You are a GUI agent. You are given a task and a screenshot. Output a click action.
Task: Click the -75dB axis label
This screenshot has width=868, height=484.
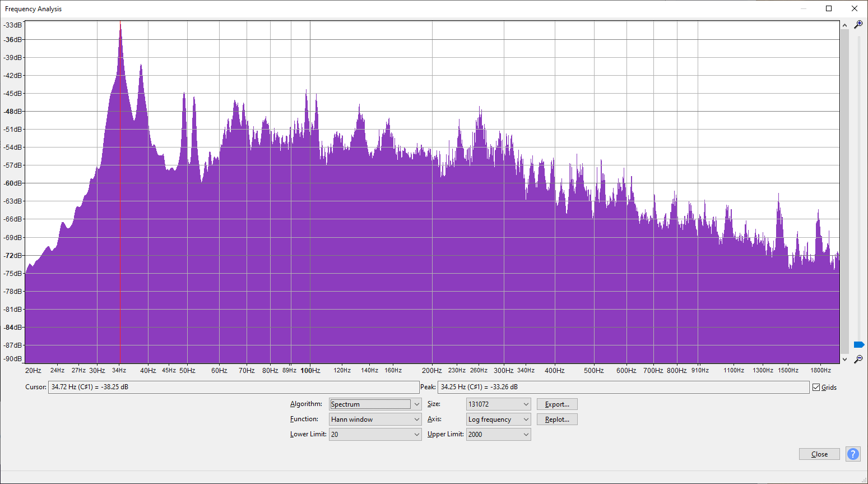click(13, 274)
